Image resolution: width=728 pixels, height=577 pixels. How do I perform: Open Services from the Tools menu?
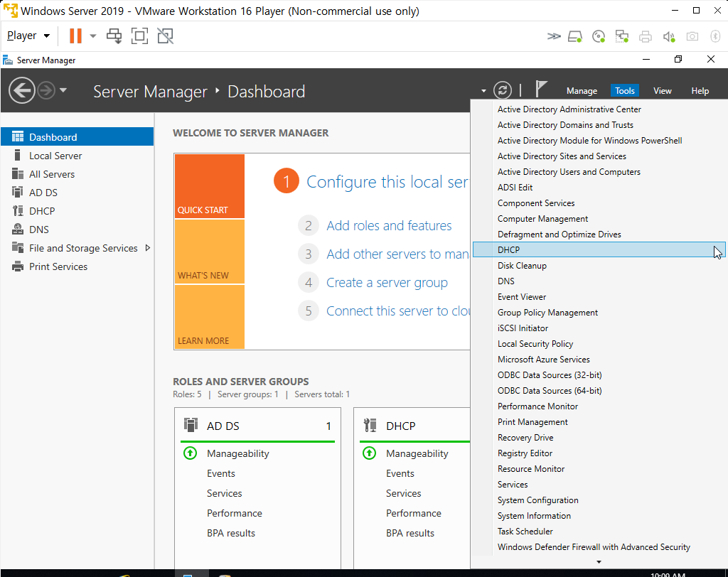click(x=599, y=484)
